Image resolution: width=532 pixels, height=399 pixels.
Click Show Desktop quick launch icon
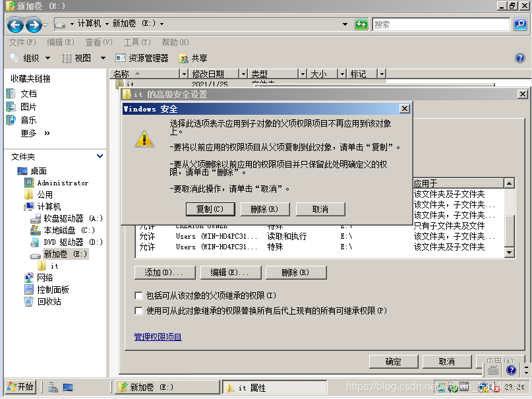pyautogui.click(x=68, y=387)
